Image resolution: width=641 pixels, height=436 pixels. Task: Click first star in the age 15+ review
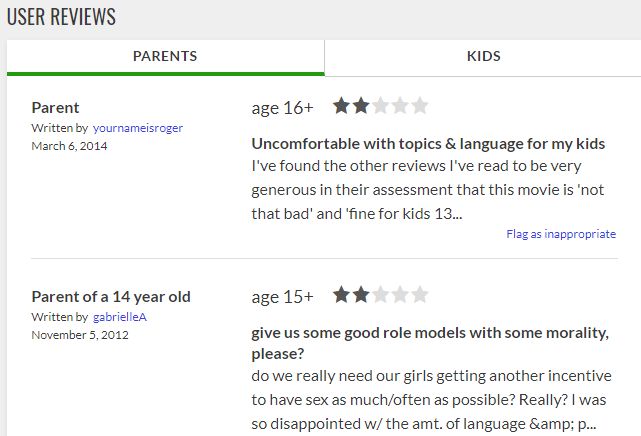342,295
